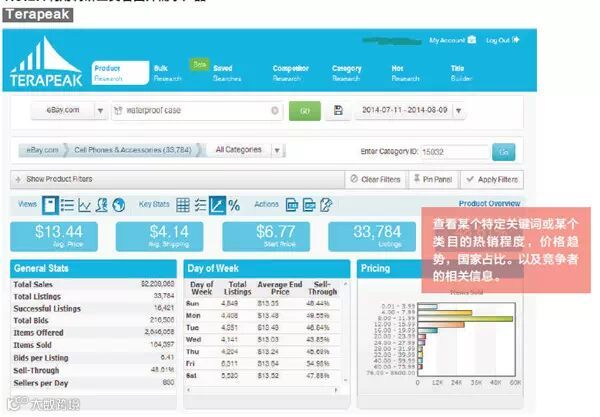The image size is (600, 417).
Task: Click the Product Overview link
Action: point(489,203)
